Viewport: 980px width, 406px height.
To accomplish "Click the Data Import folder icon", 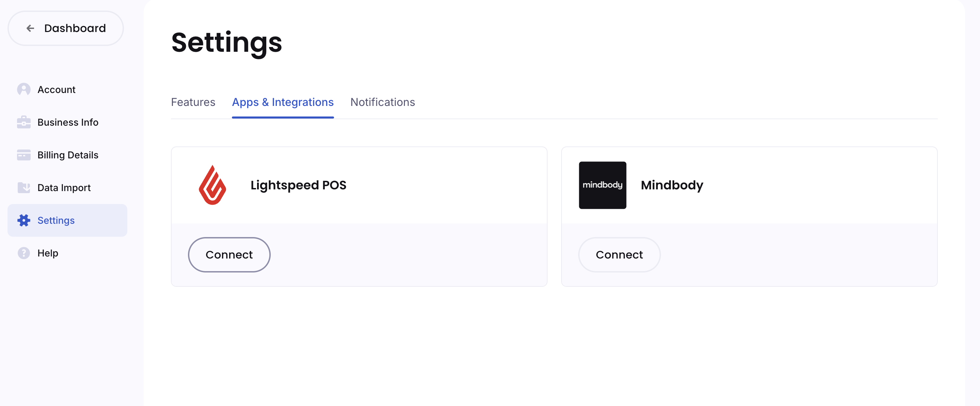I will [x=23, y=188].
